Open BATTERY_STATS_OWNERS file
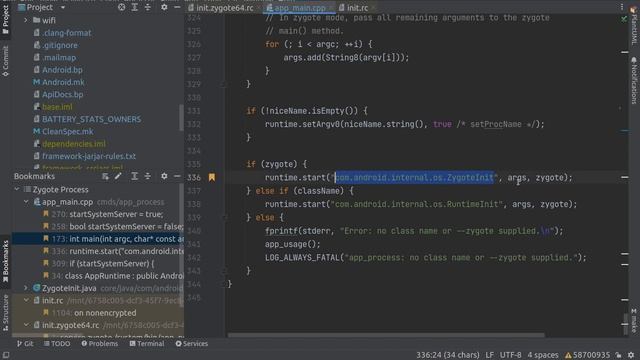This screenshot has height=360, width=640. 91,119
